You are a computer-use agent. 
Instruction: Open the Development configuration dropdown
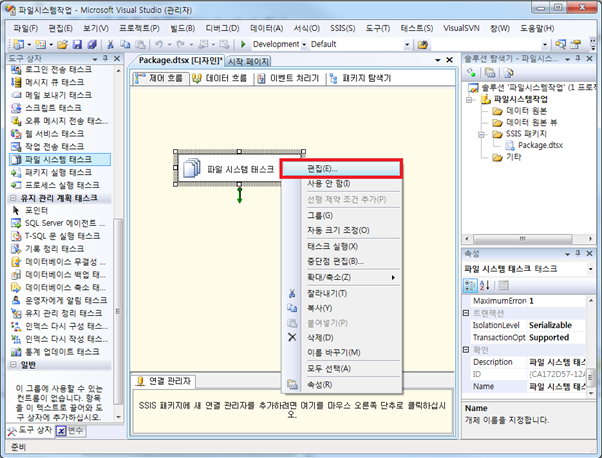pyautogui.click(x=304, y=45)
